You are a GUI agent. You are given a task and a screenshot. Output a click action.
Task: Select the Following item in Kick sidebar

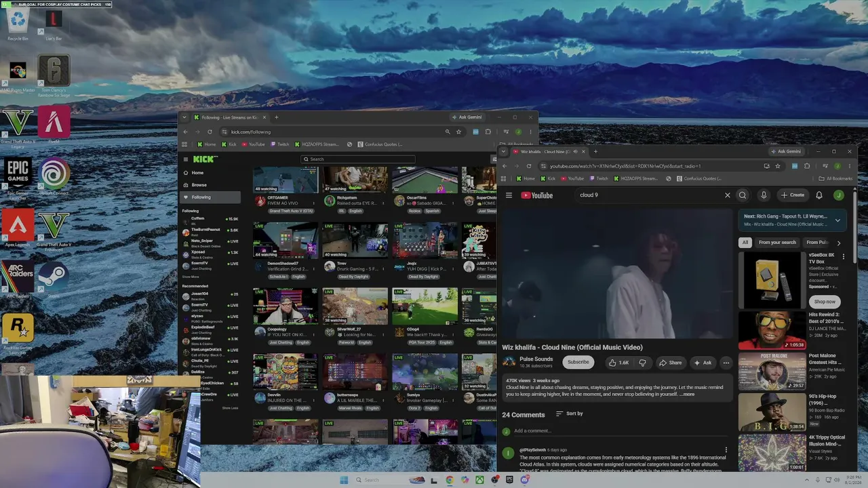pos(210,197)
